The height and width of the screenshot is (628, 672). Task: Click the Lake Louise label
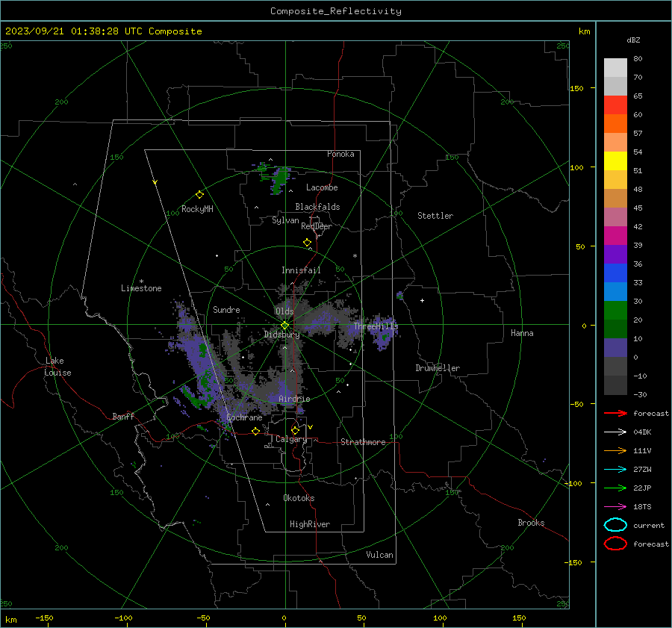click(x=57, y=367)
